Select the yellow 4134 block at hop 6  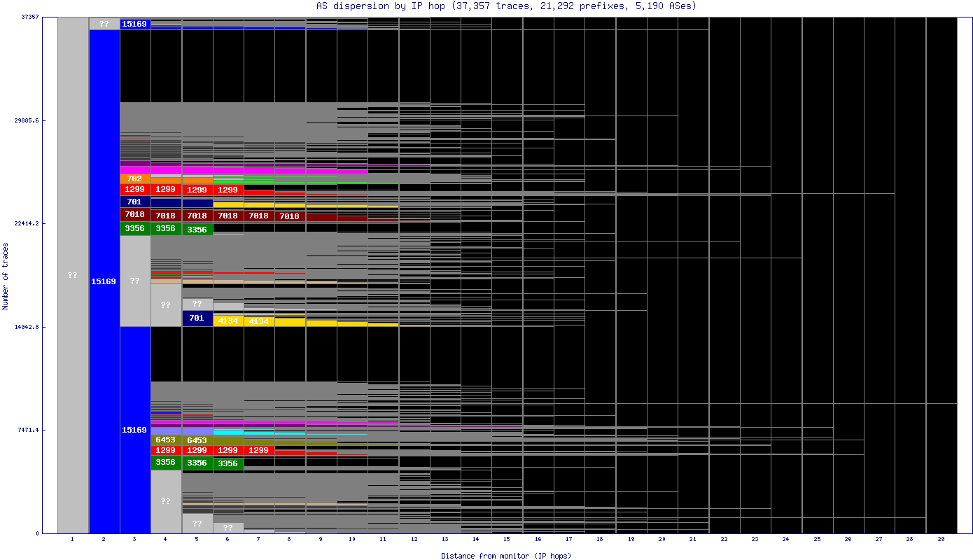pos(228,321)
